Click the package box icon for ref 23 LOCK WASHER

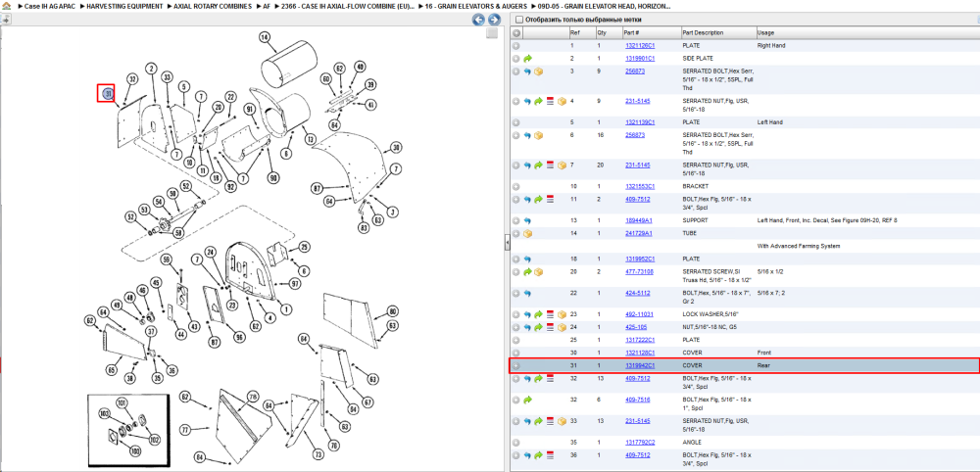pos(562,314)
